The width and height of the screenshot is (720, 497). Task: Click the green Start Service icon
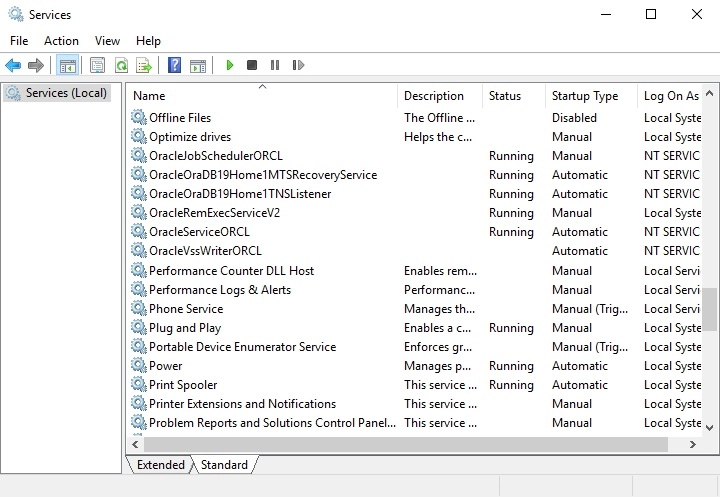coord(230,65)
